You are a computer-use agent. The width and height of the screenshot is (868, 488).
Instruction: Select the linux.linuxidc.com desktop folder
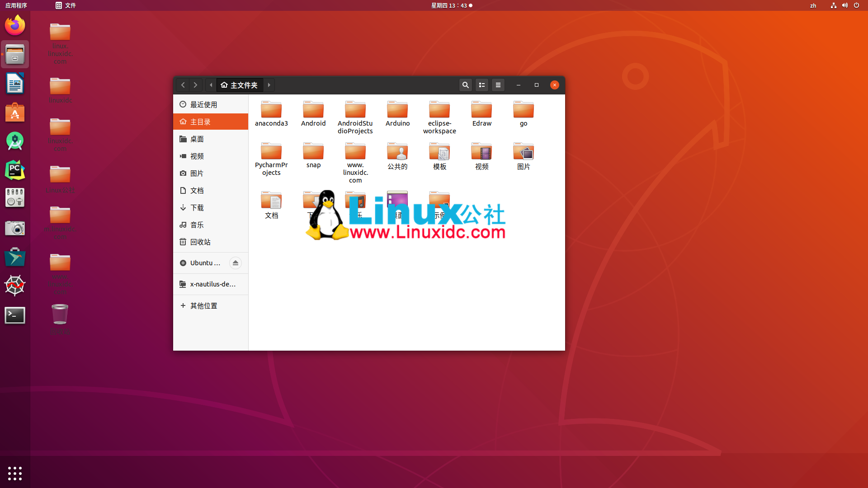(60, 43)
